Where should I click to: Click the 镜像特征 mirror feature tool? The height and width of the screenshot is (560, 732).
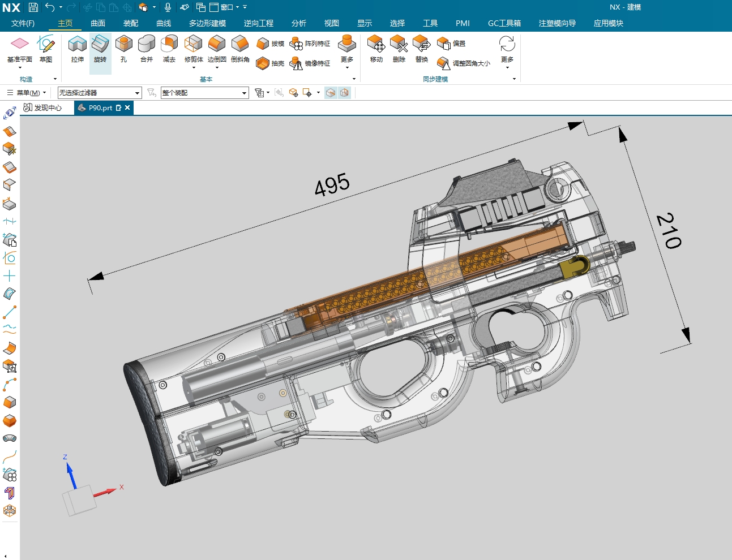click(x=310, y=63)
